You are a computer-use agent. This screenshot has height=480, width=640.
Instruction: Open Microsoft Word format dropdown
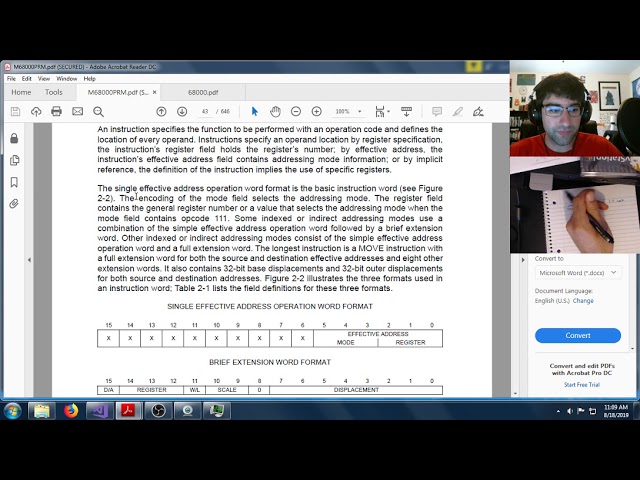578,273
